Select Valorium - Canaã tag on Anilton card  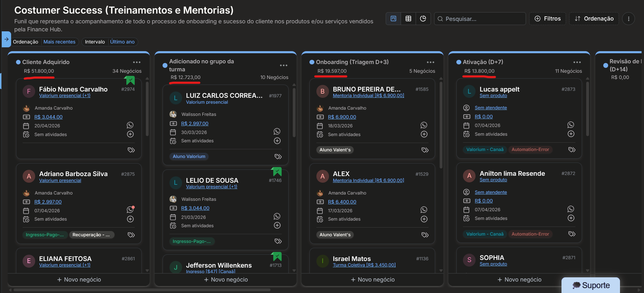click(x=485, y=234)
